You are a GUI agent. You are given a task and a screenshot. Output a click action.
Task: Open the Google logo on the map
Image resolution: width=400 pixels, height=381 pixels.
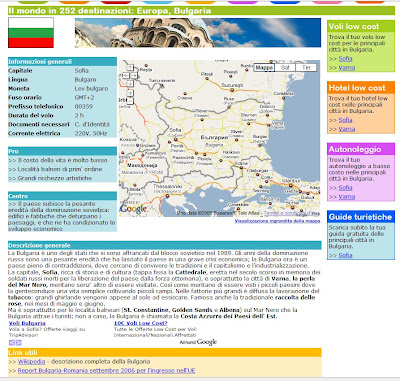pyautogui.click(x=133, y=209)
